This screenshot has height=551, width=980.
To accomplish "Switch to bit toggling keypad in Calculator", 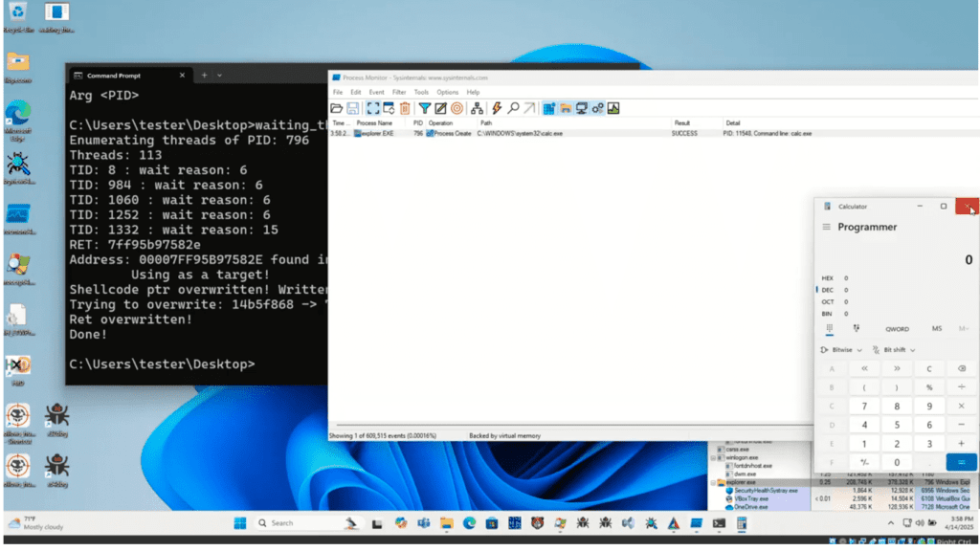I will 857,329.
